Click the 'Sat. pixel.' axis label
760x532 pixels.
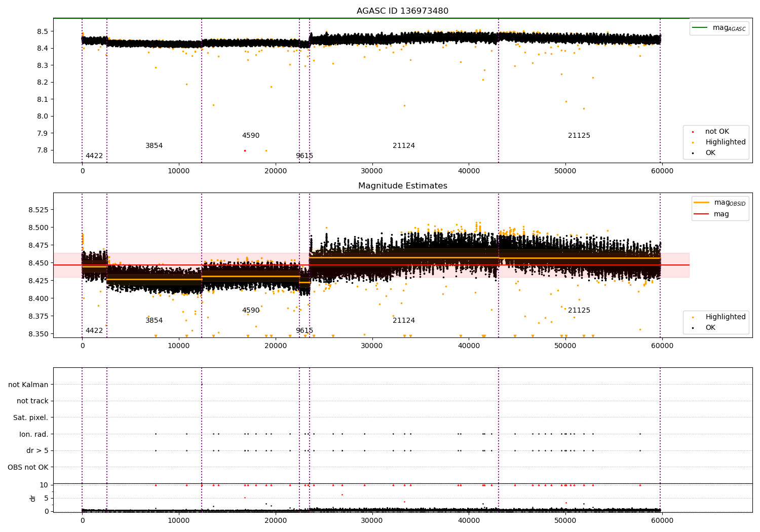(31, 417)
